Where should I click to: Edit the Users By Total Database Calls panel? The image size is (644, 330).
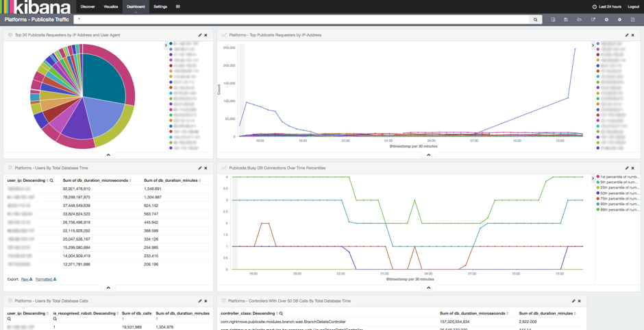click(x=200, y=300)
